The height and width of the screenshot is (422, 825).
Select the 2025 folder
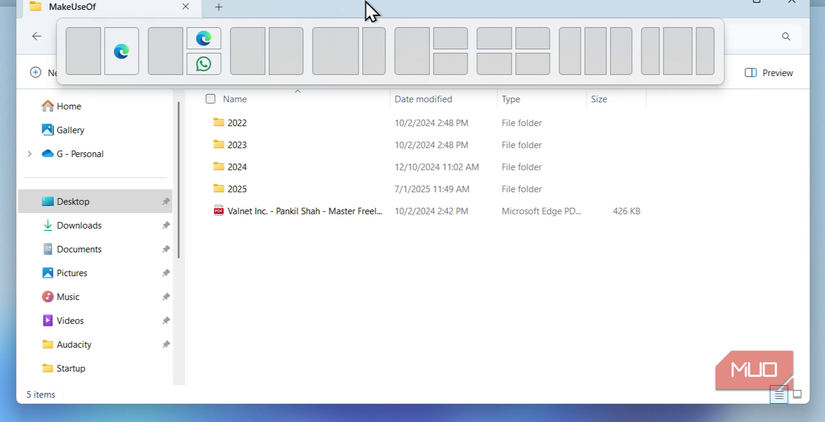237,189
